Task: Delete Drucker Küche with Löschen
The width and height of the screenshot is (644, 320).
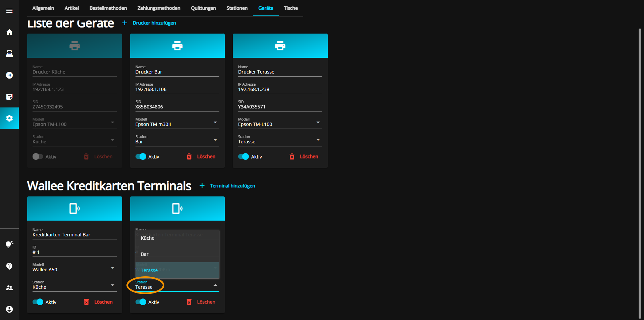Action: click(x=98, y=156)
